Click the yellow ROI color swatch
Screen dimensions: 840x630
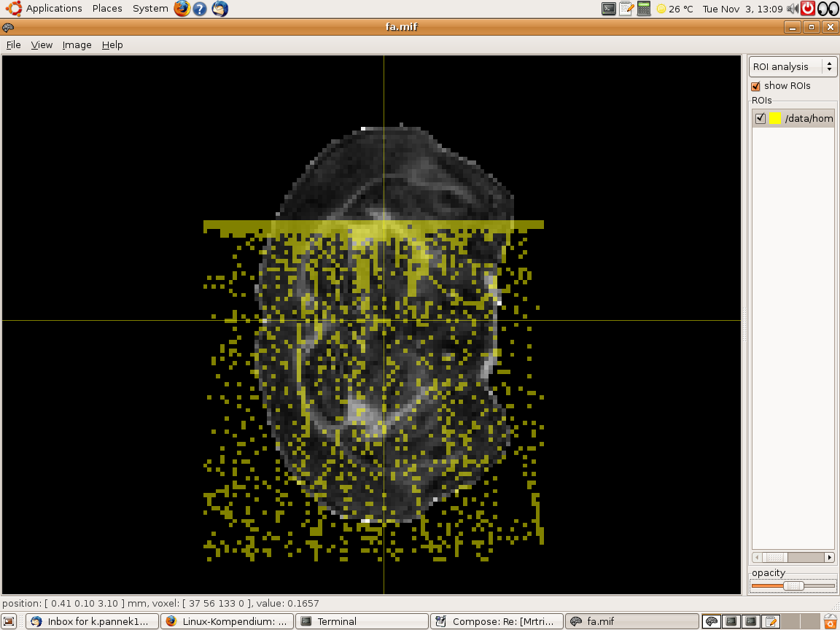[775, 118]
